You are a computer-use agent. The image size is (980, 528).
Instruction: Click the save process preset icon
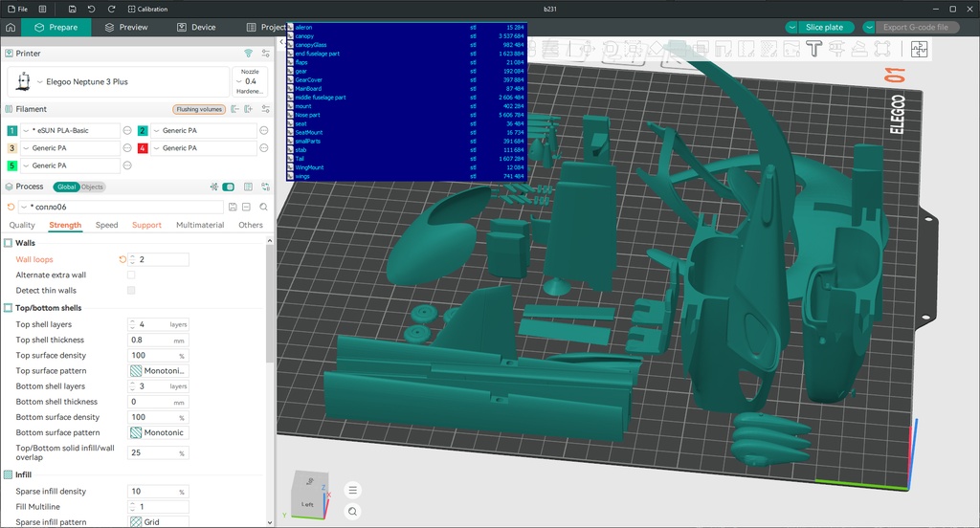tap(233, 207)
